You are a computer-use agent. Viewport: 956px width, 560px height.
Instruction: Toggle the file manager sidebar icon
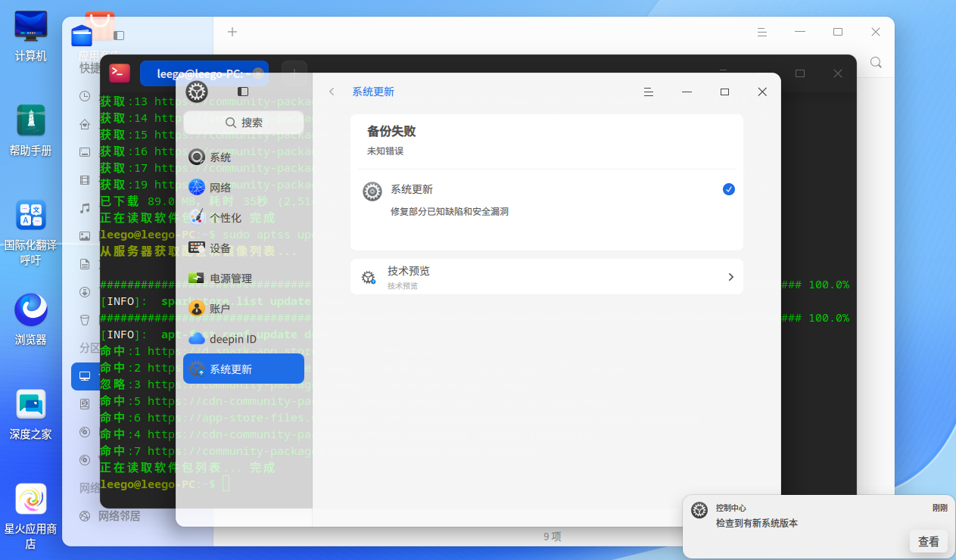point(119,35)
